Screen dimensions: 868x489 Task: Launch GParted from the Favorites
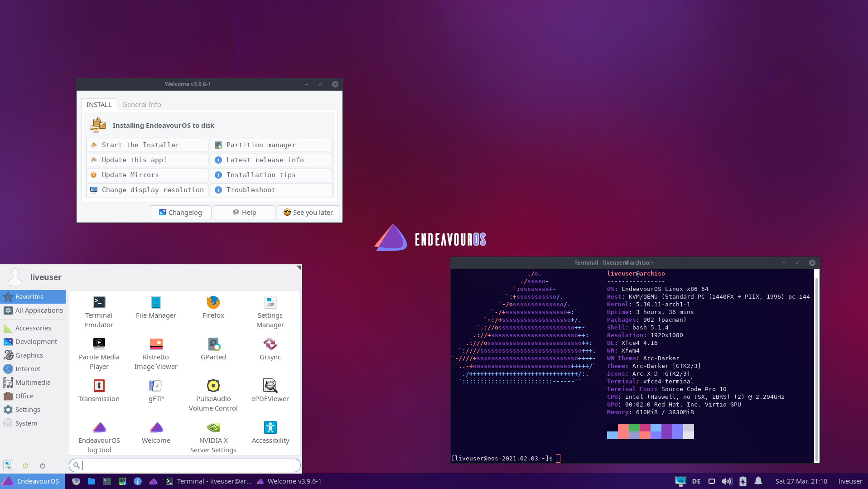[x=213, y=349]
